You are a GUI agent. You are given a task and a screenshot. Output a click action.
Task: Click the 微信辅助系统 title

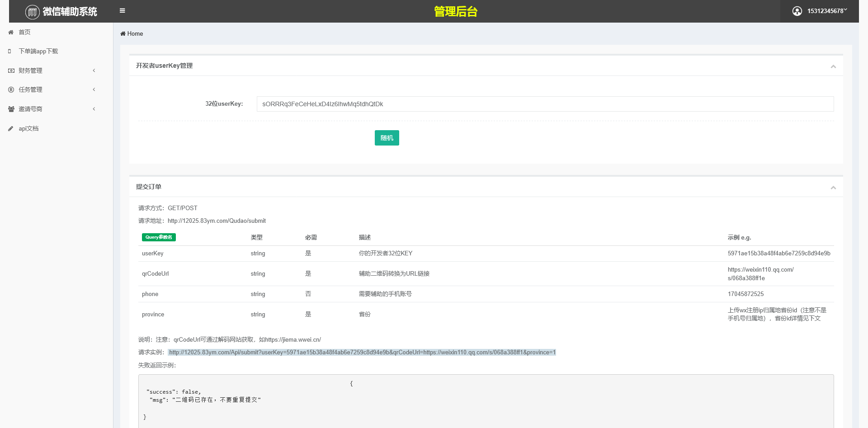(70, 12)
